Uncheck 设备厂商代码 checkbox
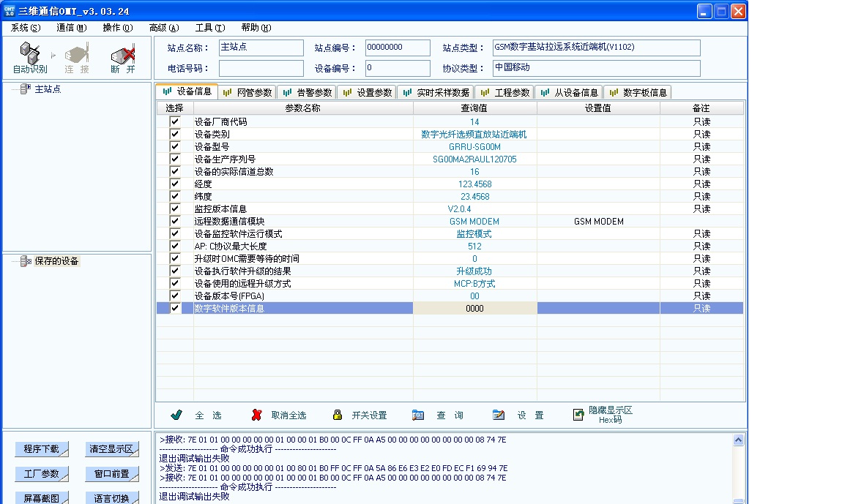Screen dimensions: 853x504 pos(174,121)
